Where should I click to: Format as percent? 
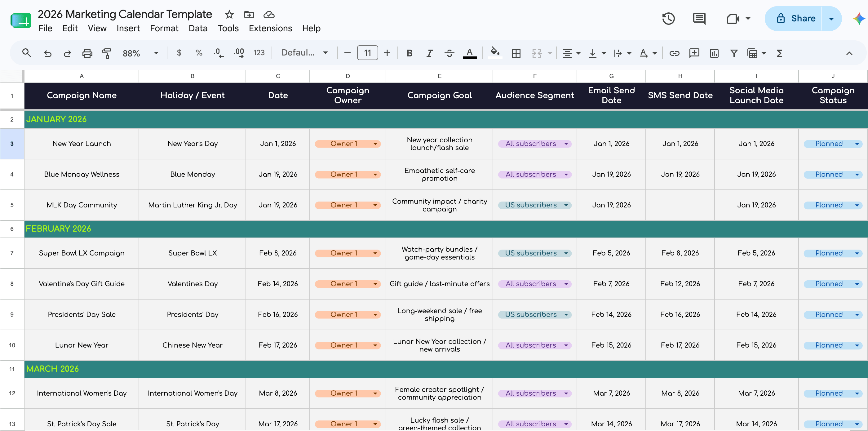click(199, 53)
